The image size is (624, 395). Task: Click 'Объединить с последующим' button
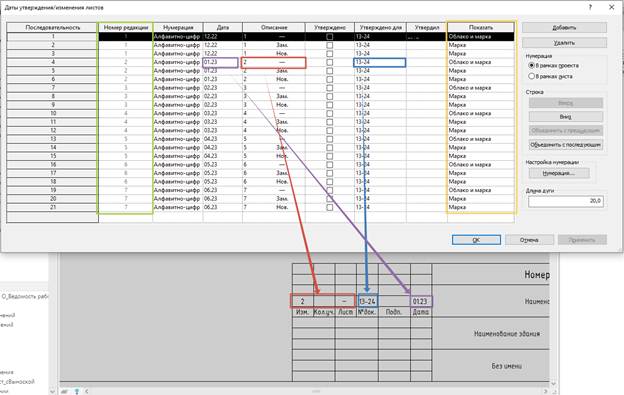(566, 144)
